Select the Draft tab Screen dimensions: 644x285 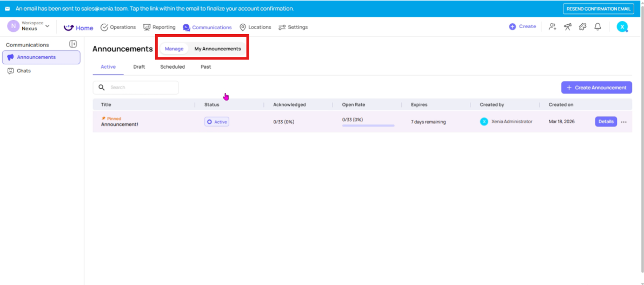pos(139,67)
